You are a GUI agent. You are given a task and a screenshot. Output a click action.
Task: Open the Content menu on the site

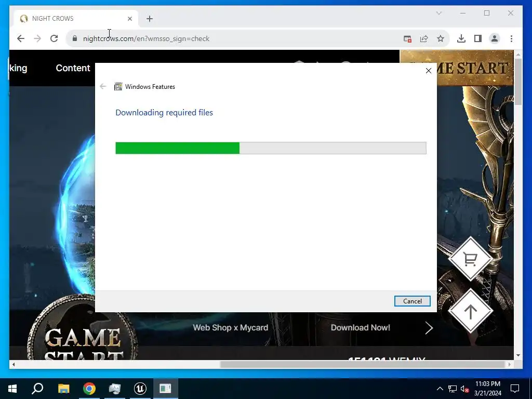click(x=73, y=68)
